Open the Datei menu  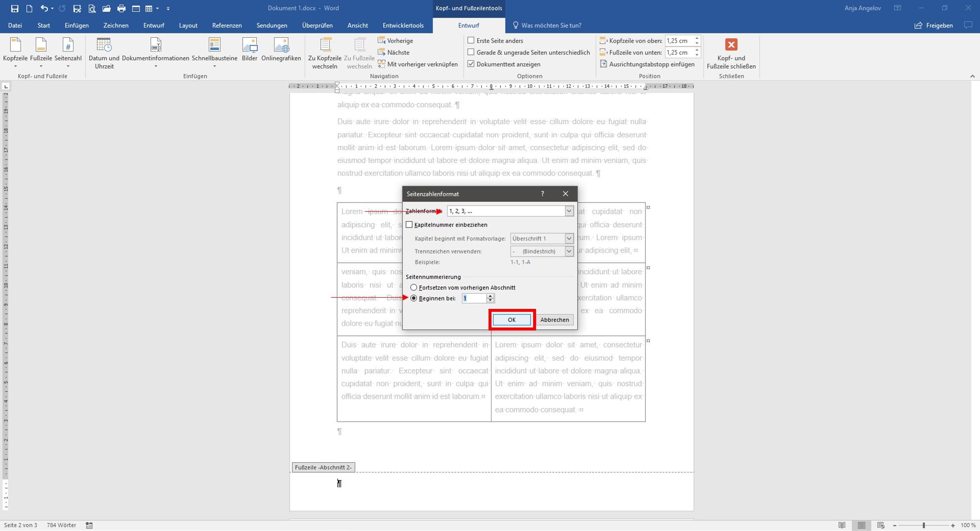(x=15, y=25)
